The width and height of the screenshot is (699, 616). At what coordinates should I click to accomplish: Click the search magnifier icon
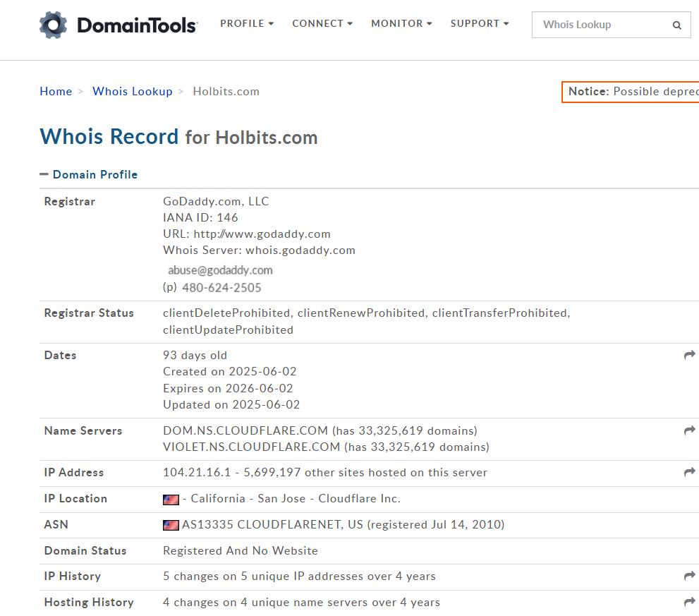coord(676,25)
